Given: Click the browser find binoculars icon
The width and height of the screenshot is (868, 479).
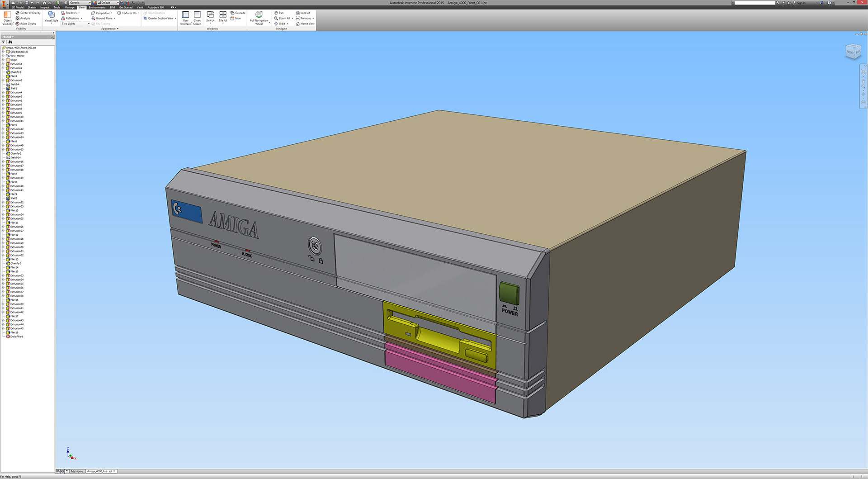Looking at the screenshot, I should (x=10, y=42).
